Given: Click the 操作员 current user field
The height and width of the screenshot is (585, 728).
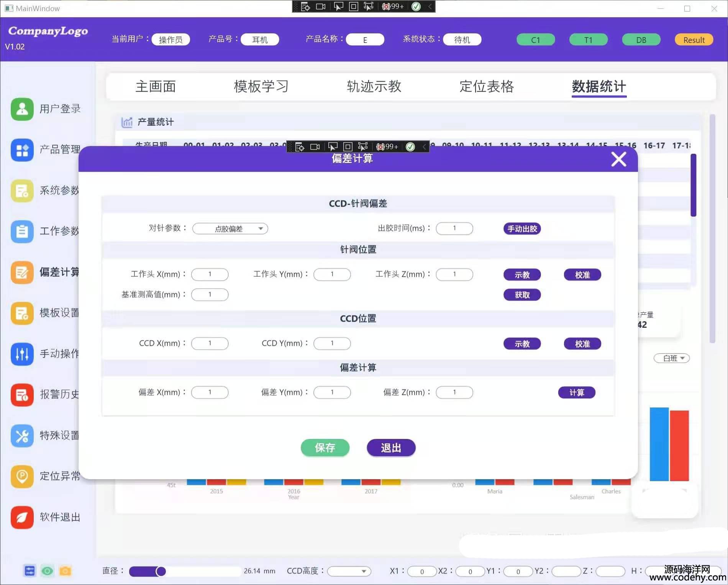Looking at the screenshot, I should [x=171, y=39].
